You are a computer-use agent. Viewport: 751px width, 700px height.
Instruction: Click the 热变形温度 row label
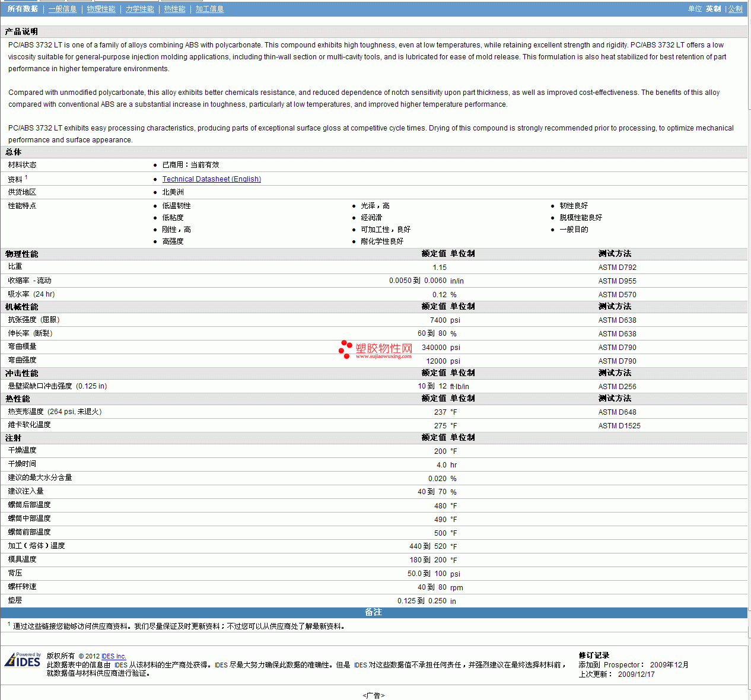click(x=55, y=412)
